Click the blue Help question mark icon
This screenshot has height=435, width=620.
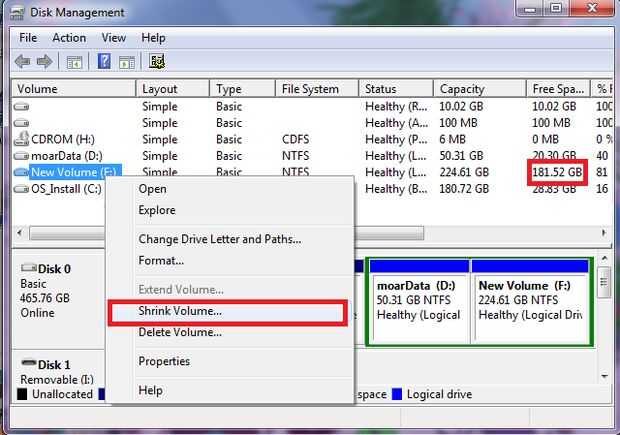tap(104, 61)
